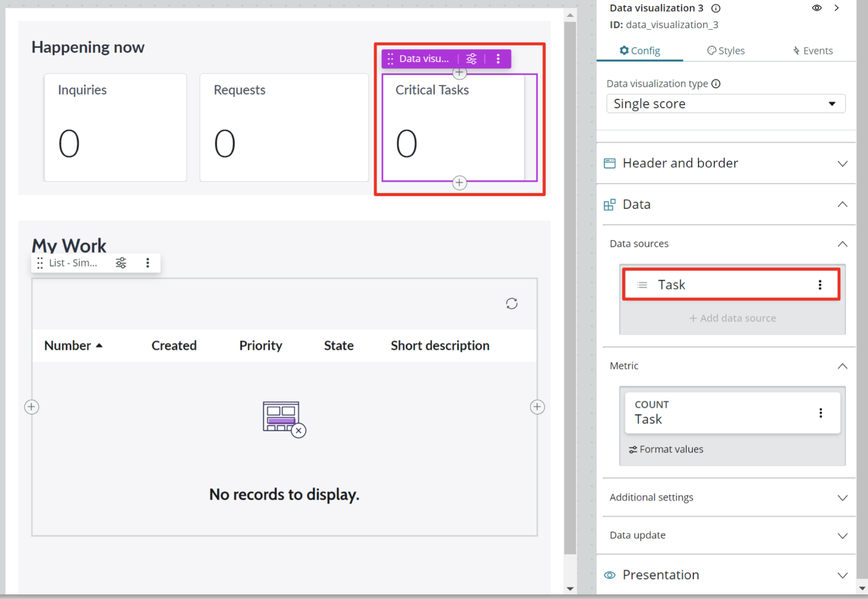This screenshot has width=868, height=599.
Task: Expand Header and border section
Action: pyautogui.click(x=842, y=163)
